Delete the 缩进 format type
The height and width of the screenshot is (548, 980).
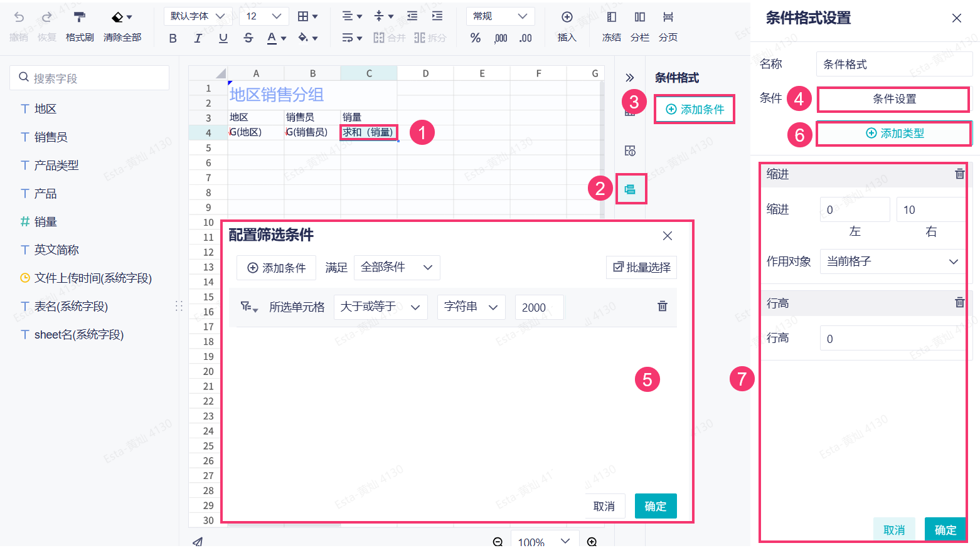pos(959,174)
